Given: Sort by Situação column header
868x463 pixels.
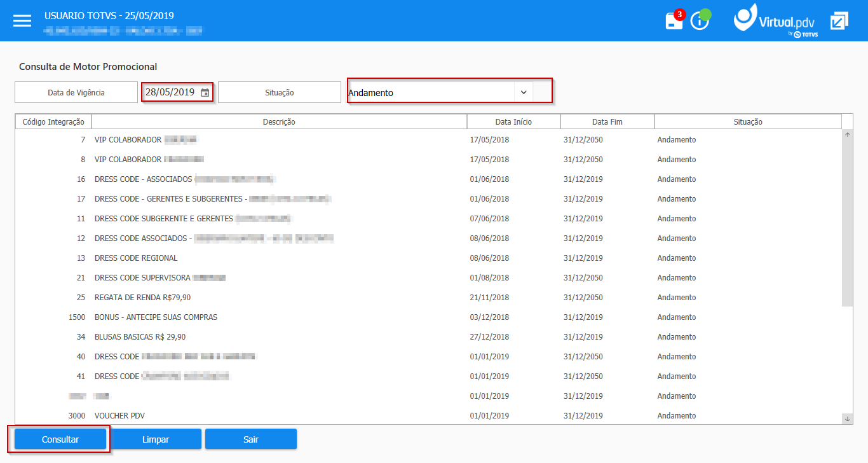Looking at the screenshot, I should click(x=748, y=121).
